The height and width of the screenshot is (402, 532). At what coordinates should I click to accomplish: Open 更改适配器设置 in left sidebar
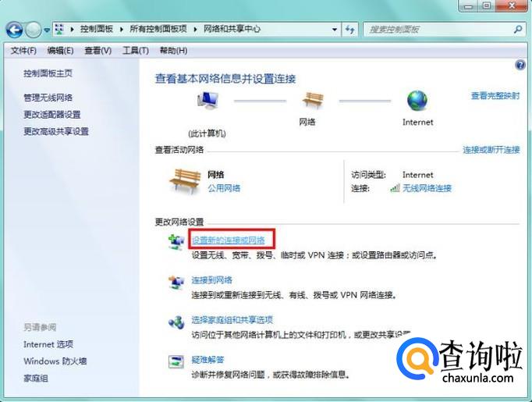52,115
